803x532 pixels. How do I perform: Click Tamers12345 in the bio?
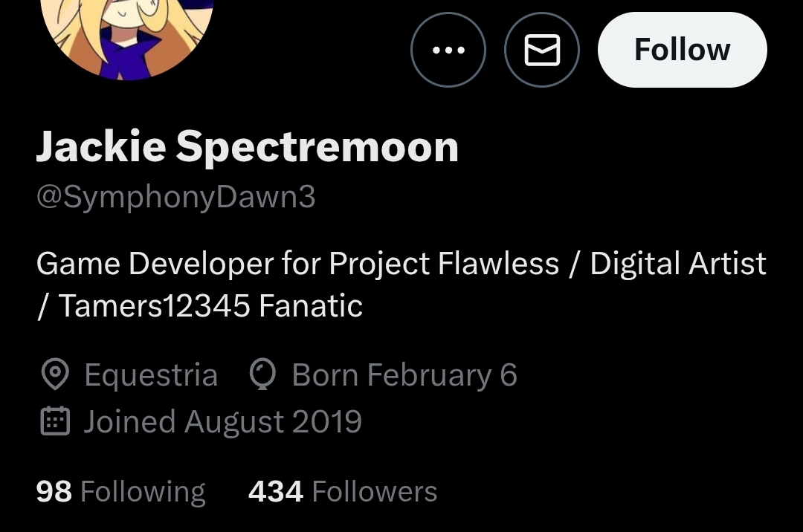[155, 306]
